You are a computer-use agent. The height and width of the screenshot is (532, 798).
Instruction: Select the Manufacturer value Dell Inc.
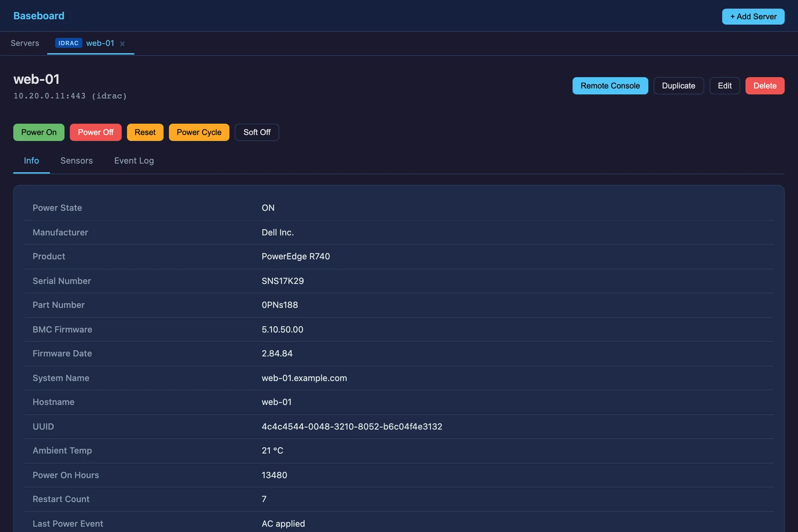[278, 232]
